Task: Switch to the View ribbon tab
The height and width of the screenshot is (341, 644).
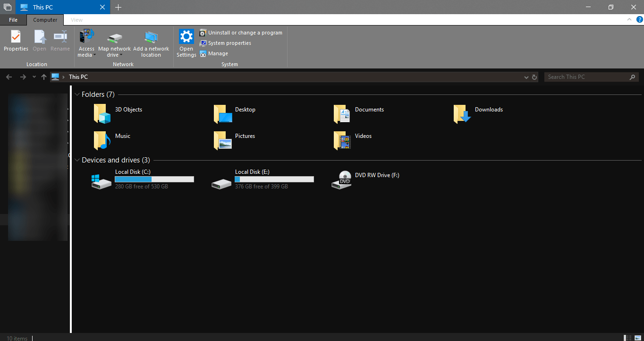Action: 76,19
